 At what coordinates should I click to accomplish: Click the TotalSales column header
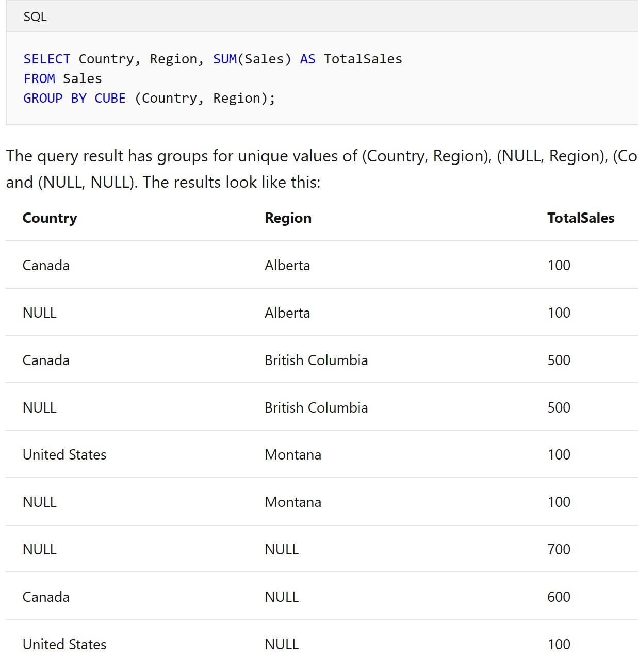[x=581, y=218]
